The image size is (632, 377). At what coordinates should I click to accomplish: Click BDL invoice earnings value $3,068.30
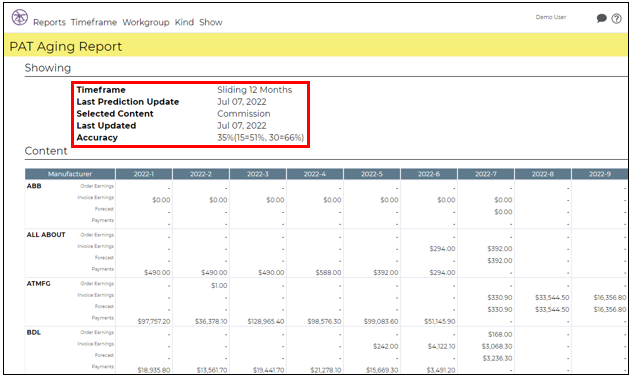coord(497,346)
